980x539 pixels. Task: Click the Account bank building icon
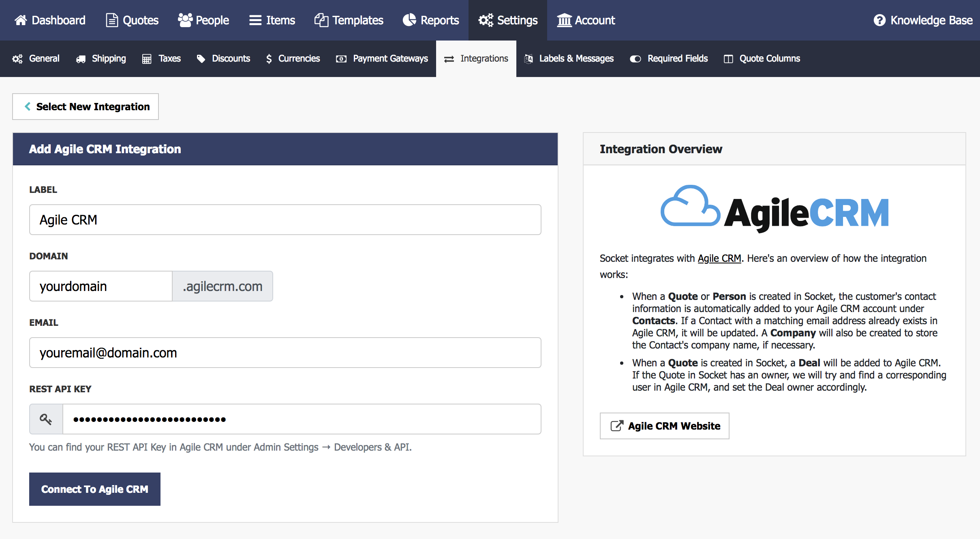(564, 20)
